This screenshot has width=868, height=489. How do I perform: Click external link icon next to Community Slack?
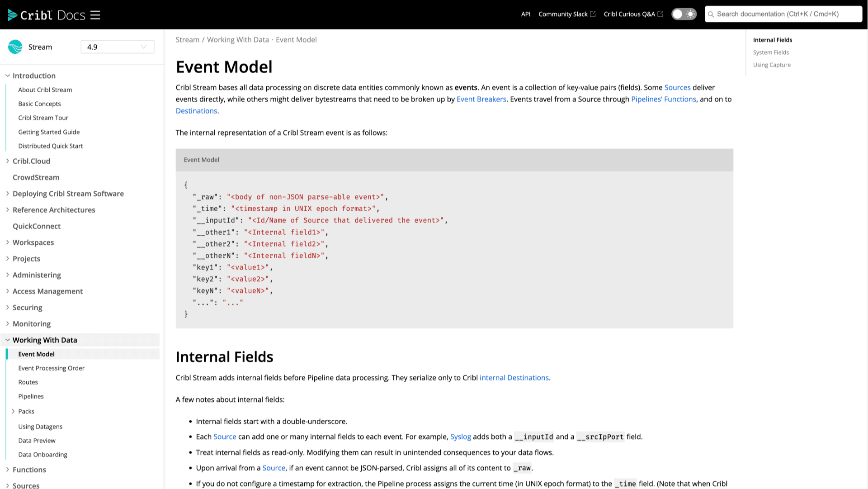593,14
